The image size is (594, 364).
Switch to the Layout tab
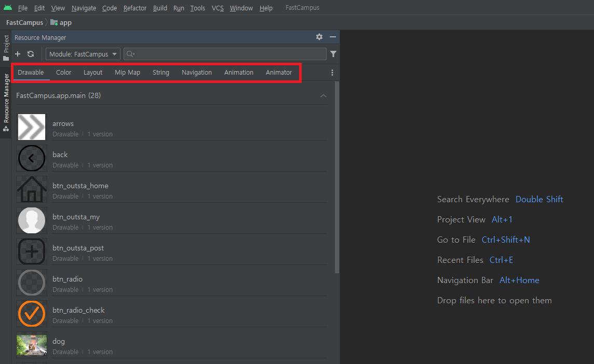(x=93, y=72)
